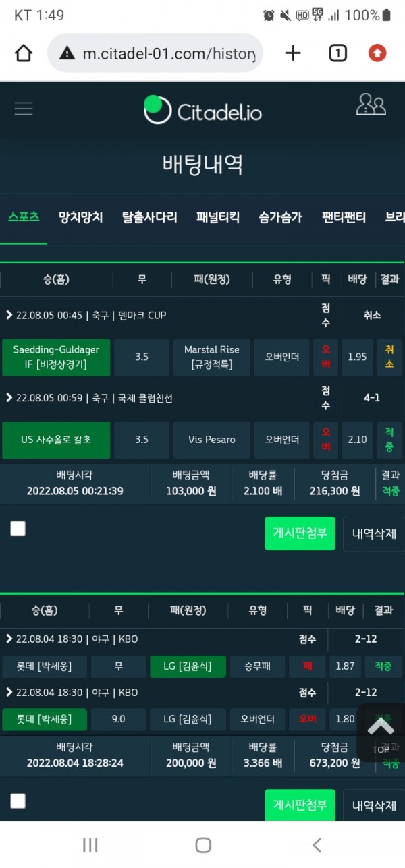
Task: Open a new browser tab
Action: pos(293,53)
